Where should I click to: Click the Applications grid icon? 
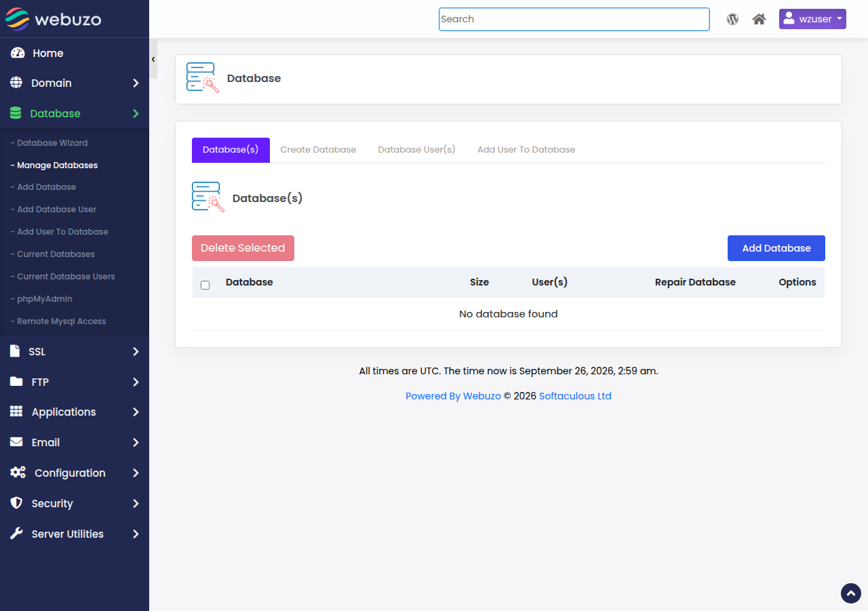click(x=16, y=412)
